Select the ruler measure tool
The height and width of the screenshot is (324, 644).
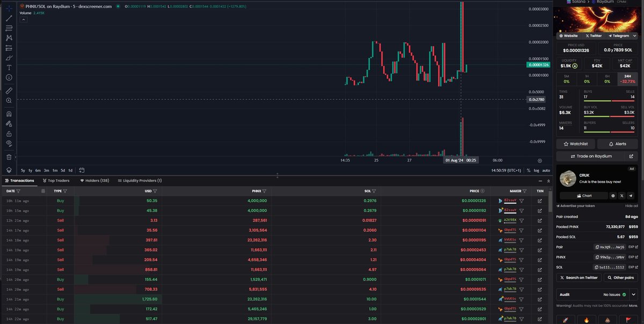9,91
